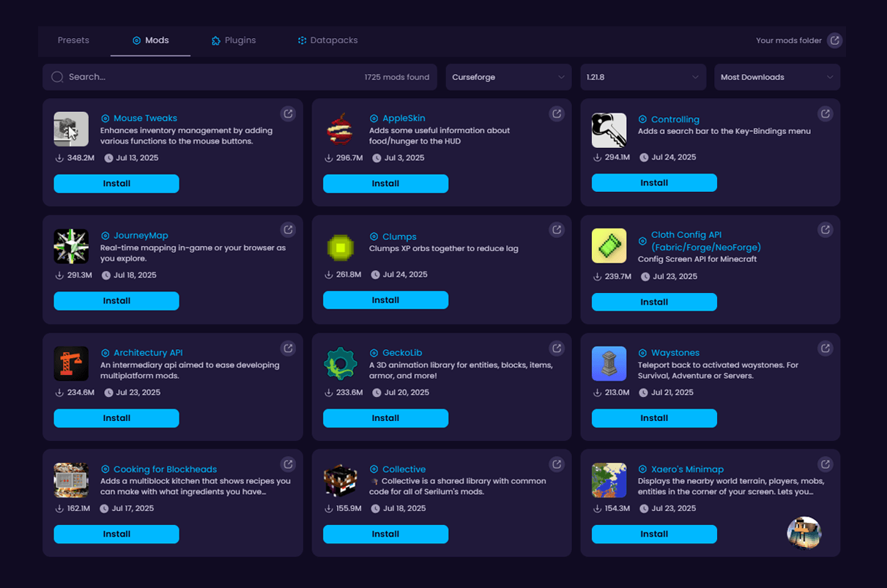
Task: Install the Clumps mod
Action: coord(385,300)
